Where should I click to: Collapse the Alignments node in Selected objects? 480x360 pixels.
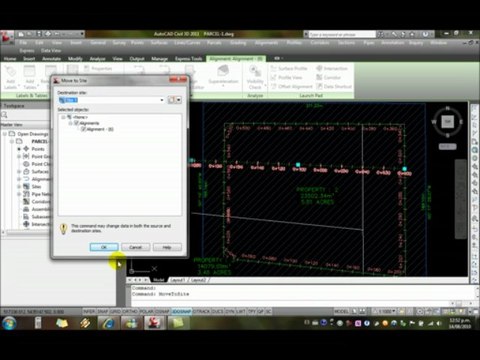70,123
